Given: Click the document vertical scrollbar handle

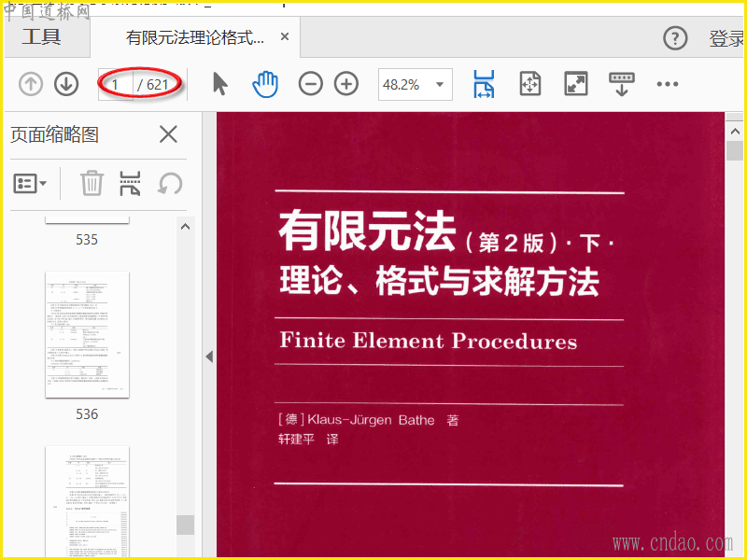Looking at the screenshot, I should click(x=735, y=151).
